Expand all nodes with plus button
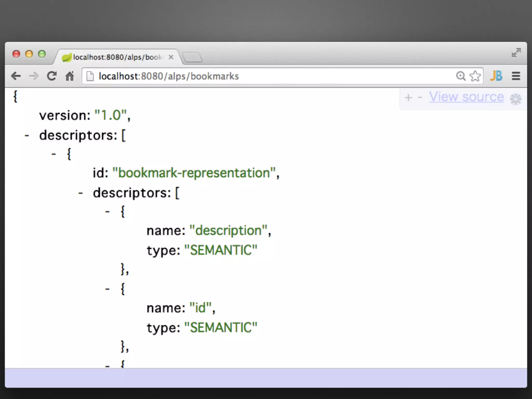532x399 pixels. (408, 98)
